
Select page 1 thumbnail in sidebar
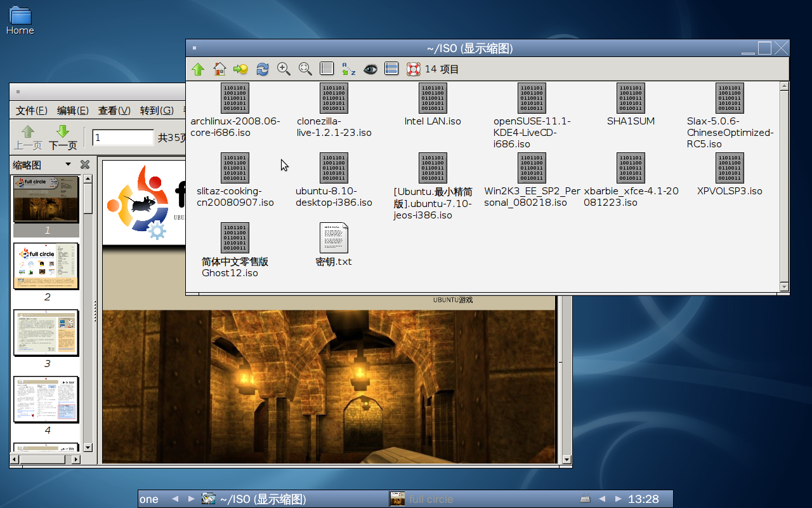coord(46,199)
